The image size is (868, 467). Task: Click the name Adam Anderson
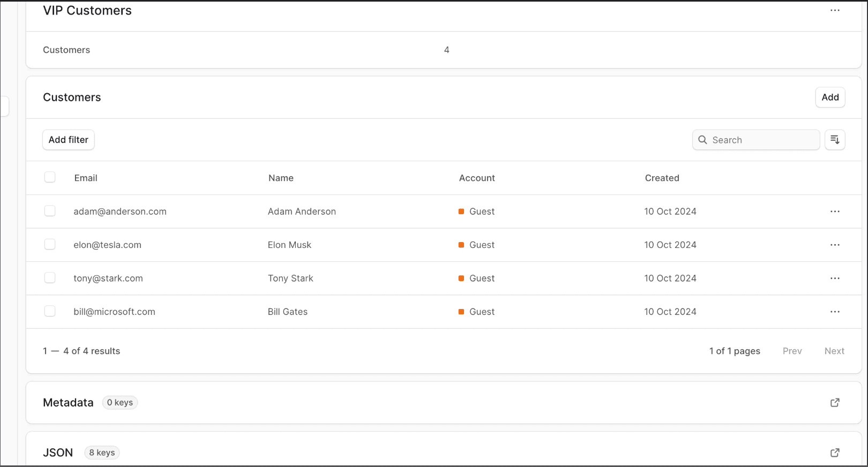pyautogui.click(x=302, y=212)
